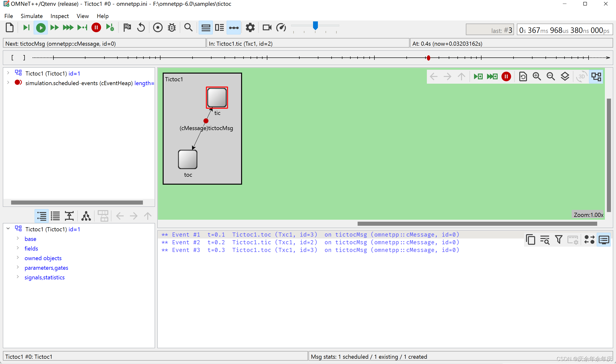Toggle the timeline display toolbar button
The image size is (616, 364).
[234, 28]
